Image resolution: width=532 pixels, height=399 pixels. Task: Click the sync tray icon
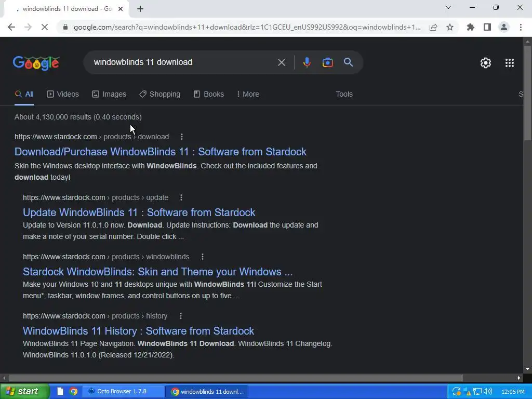tap(457, 392)
